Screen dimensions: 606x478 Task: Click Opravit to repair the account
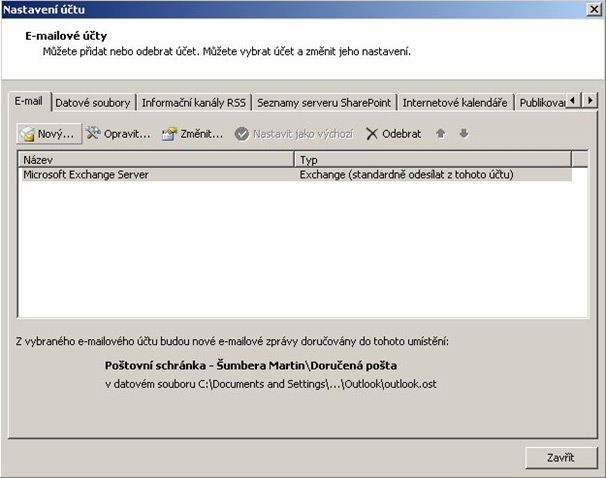(x=118, y=133)
